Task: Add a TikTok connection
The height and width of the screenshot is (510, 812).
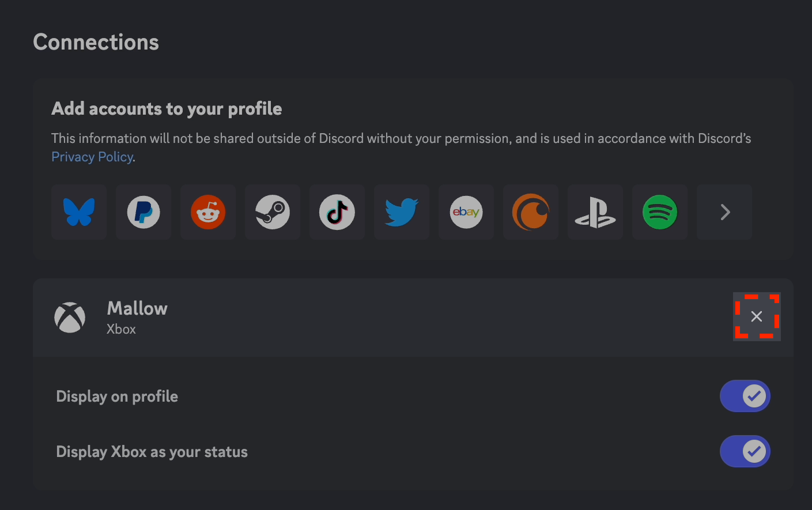Action: 337,211
